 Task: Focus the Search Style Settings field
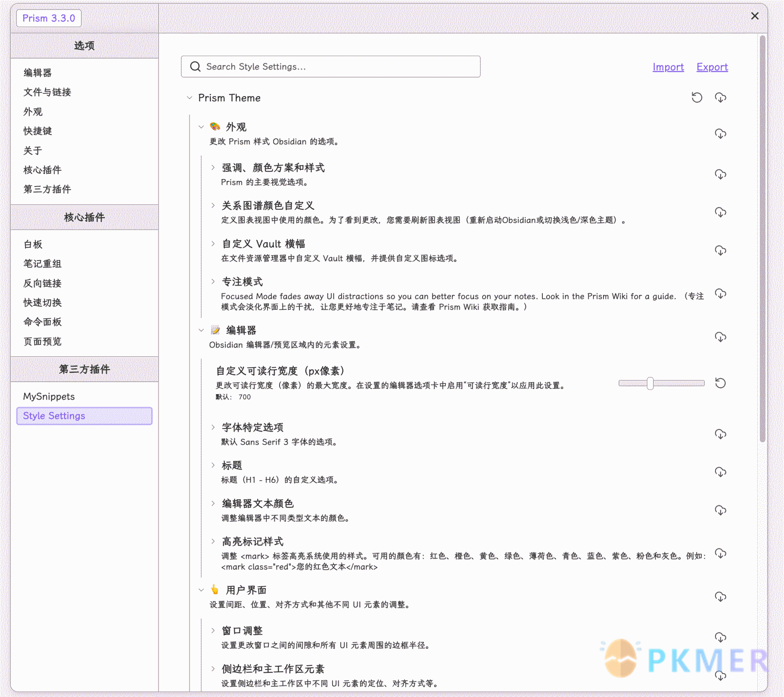click(331, 66)
